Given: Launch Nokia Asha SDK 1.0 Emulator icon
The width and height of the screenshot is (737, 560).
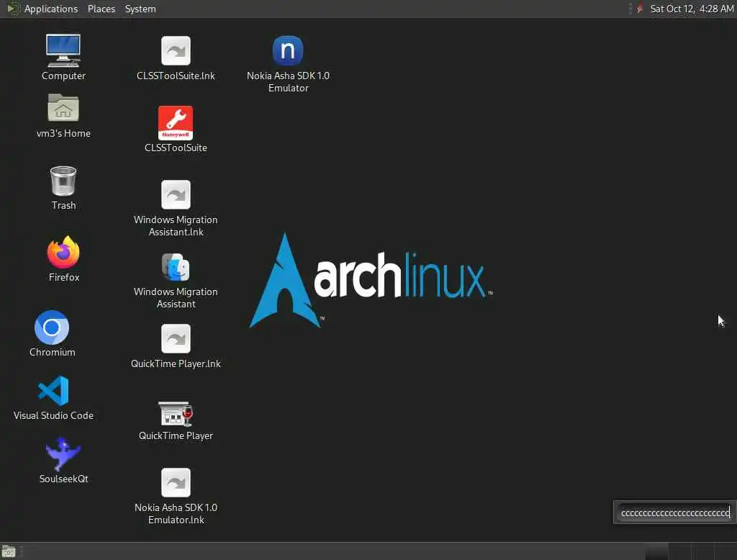Looking at the screenshot, I should (288, 51).
